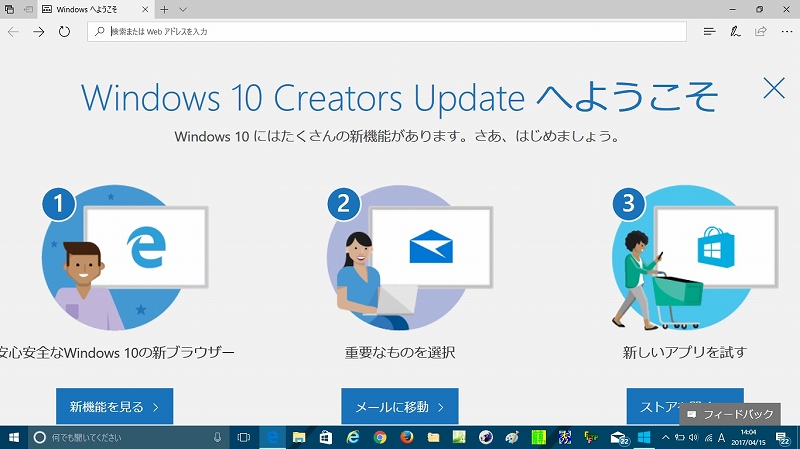The width and height of the screenshot is (800, 449).
Task: Open File Explorer from the taskbar
Action: pos(299,437)
